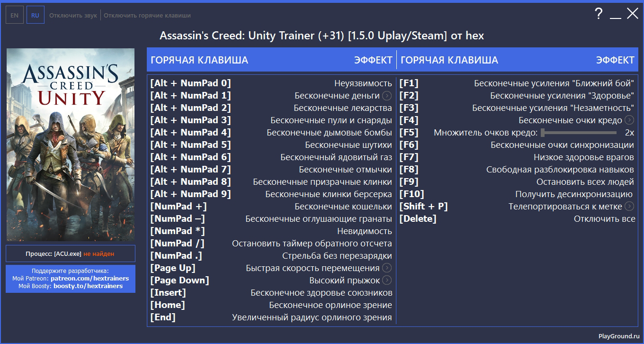Toggle Бесконечные усиления "Ближний бой"
644x344 pixels.
tap(554, 83)
